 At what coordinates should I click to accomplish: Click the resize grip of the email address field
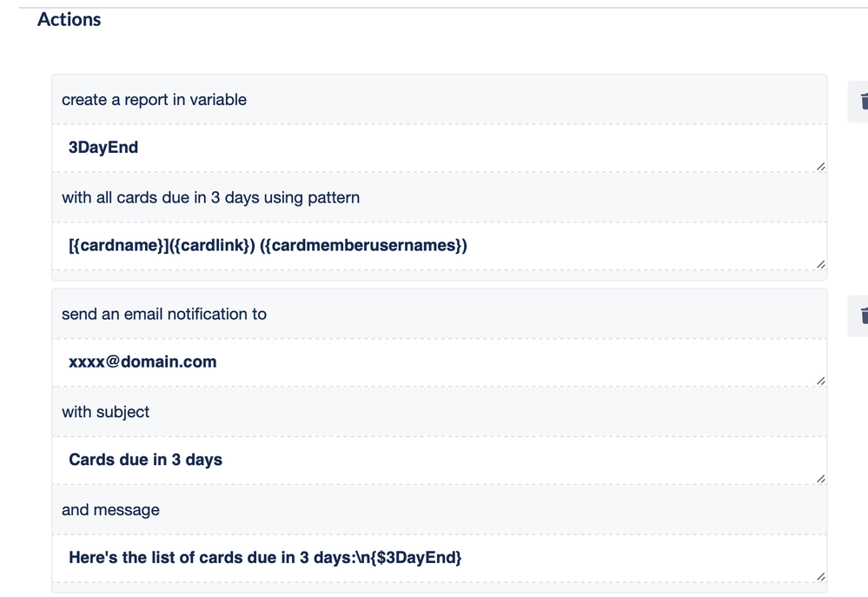tap(820, 380)
